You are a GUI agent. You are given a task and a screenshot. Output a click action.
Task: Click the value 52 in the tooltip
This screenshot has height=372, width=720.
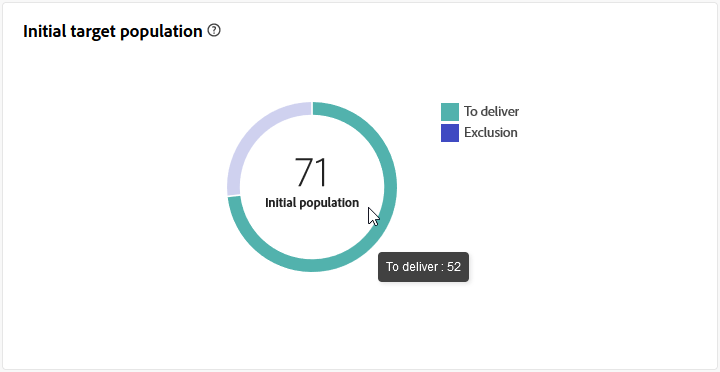pos(453,267)
